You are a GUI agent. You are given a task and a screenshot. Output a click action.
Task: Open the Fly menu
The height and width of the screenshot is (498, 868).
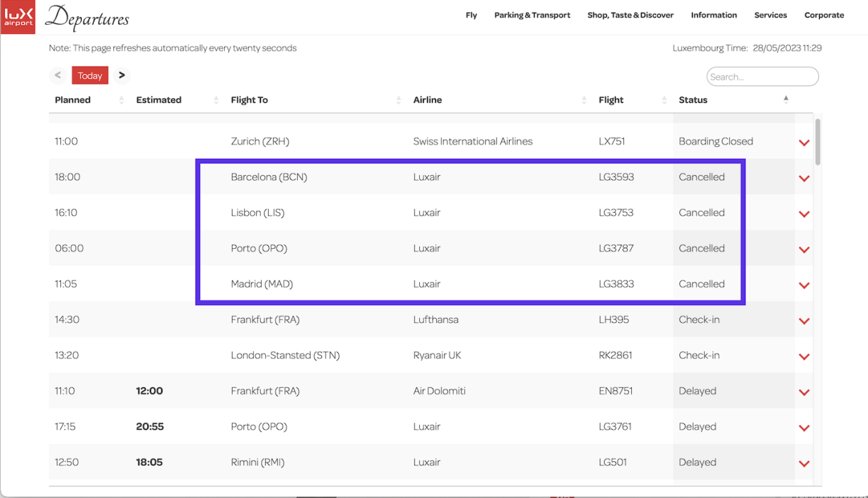pos(471,15)
